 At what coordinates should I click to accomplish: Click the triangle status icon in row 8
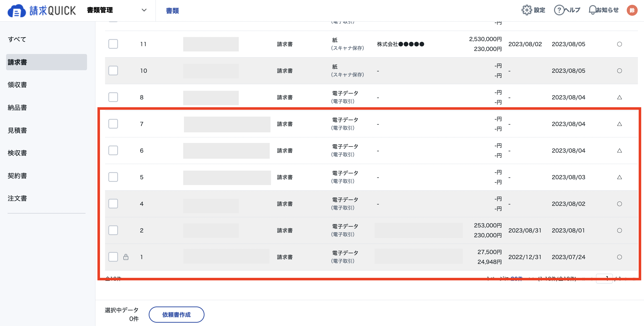pos(619,97)
